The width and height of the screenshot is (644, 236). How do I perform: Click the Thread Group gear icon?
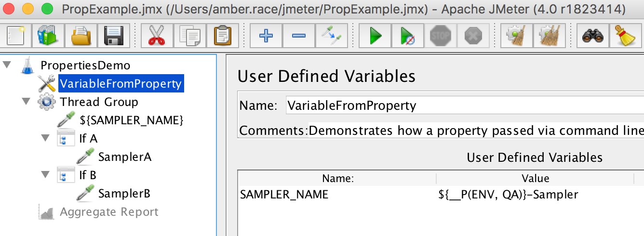(47, 102)
